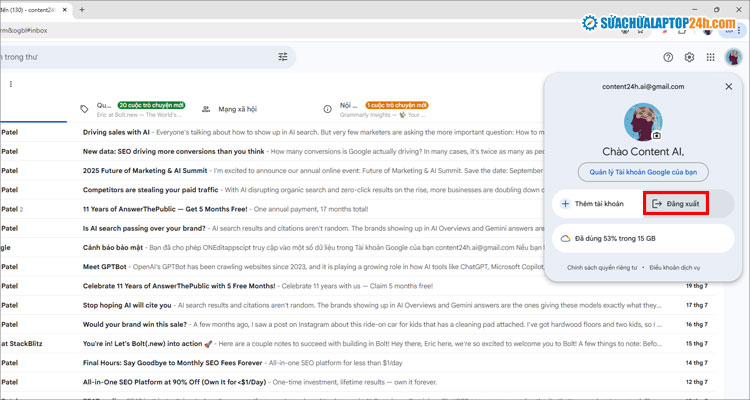Click the updates info icon
The height and width of the screenshot is (400, 750).
(328, 109)
